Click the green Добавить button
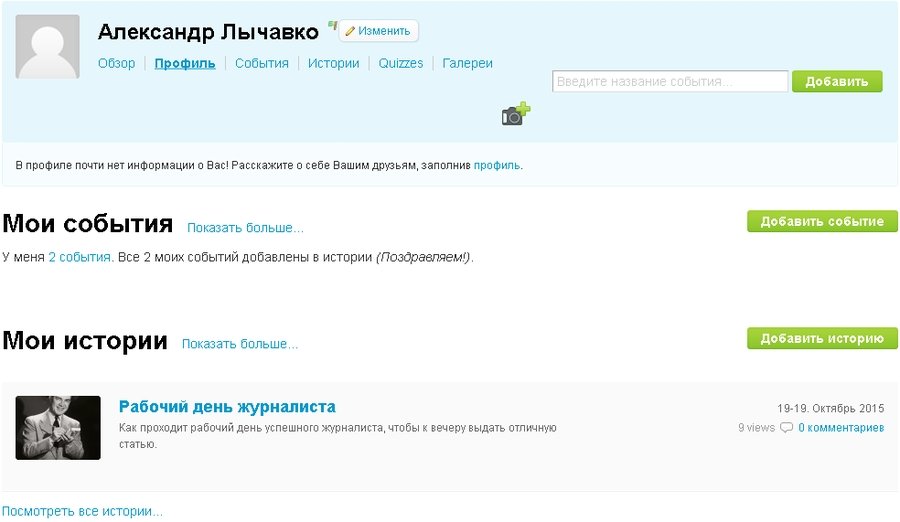900x522 pixels. 837,82
